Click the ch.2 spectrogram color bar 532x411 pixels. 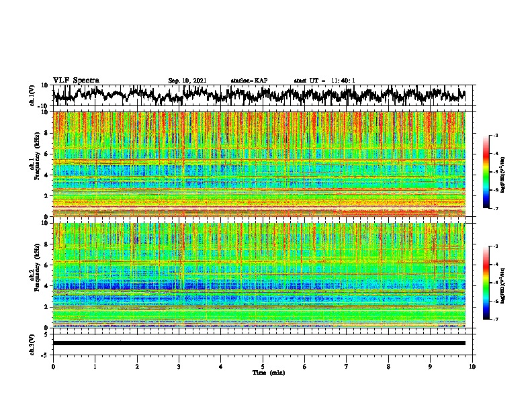pos(486,283)
